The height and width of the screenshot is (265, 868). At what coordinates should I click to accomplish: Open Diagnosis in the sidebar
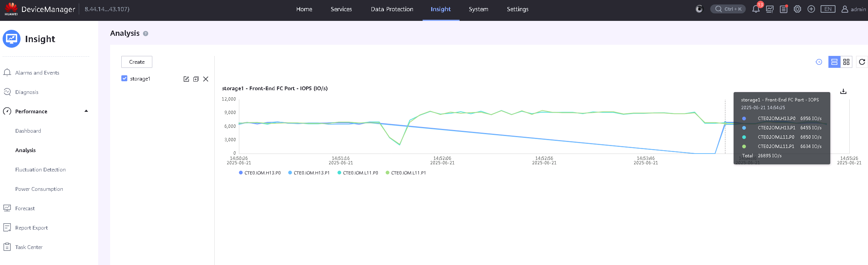click(27, 92)
